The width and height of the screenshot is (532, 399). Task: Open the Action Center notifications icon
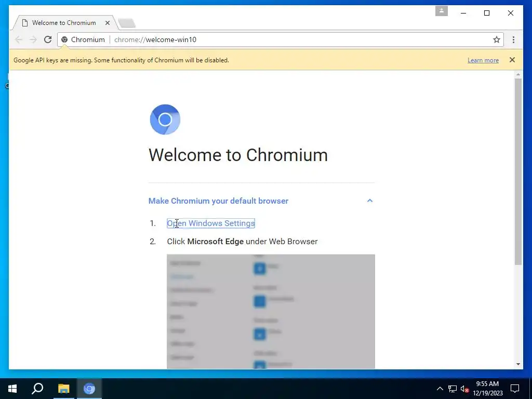(515, 389)
